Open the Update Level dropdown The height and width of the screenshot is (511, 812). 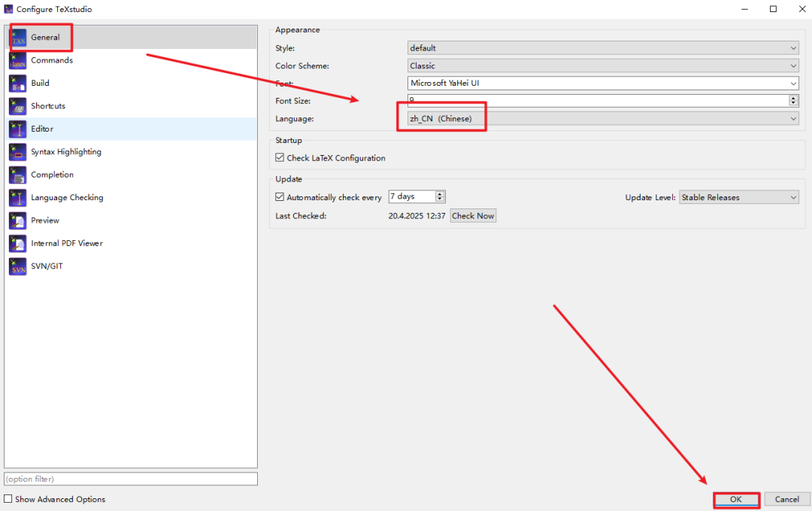click(x=738, y=197)
